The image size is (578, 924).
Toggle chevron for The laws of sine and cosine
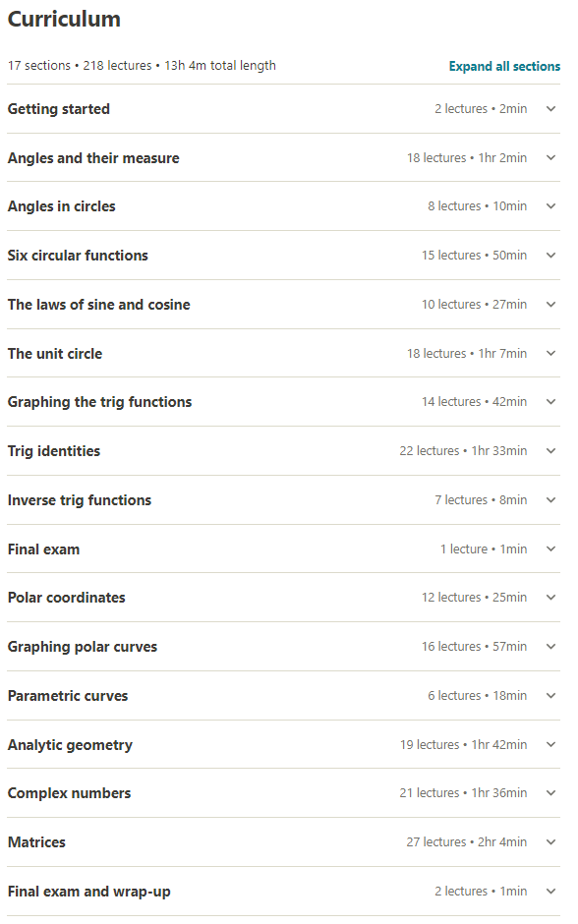coord(550,305)
